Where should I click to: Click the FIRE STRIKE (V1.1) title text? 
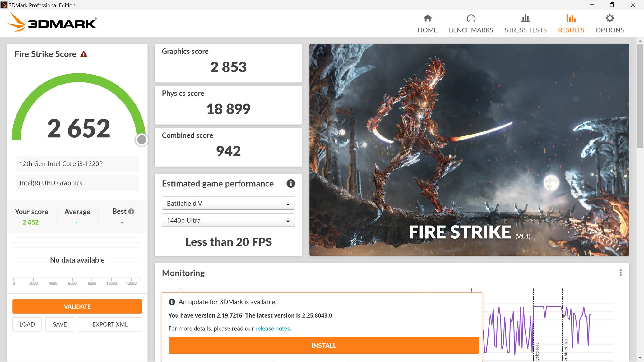click(469, 232)
